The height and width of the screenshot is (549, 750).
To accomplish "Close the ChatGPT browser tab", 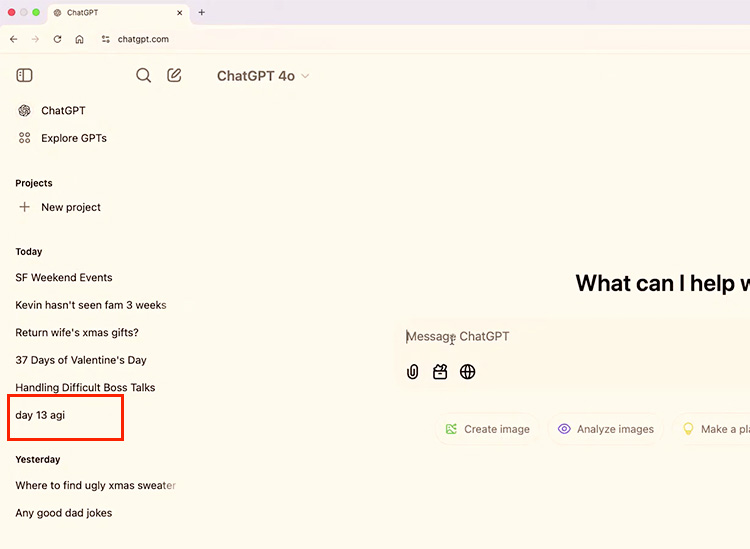I will click(180, 13).
